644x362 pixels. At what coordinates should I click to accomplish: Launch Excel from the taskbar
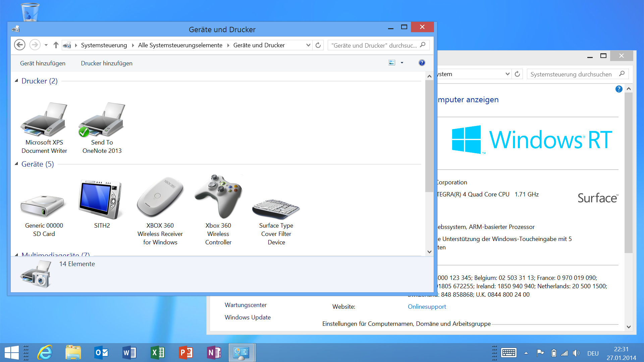tap(158, 353)
